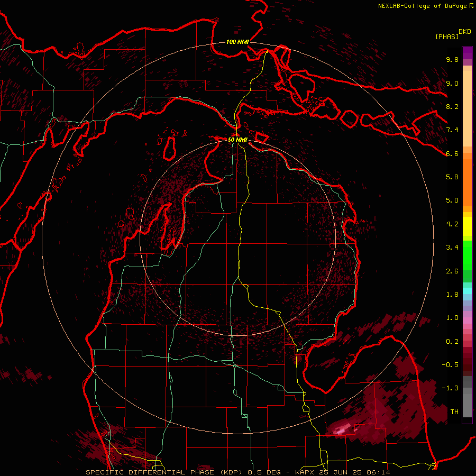476x476 pixels.
Task: Click the 0.2 color scale value
Action: click(452, 342)
